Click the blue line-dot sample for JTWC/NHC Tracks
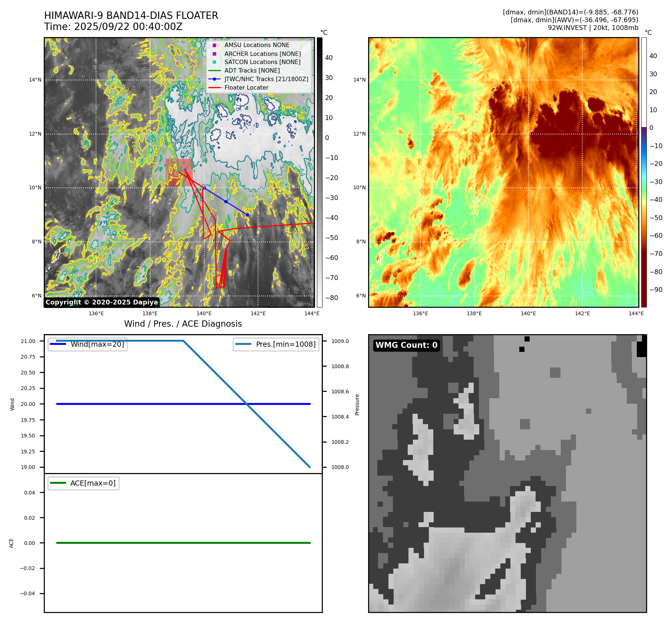The width and height of the screenshot is (672, 626). coord(215,79)
